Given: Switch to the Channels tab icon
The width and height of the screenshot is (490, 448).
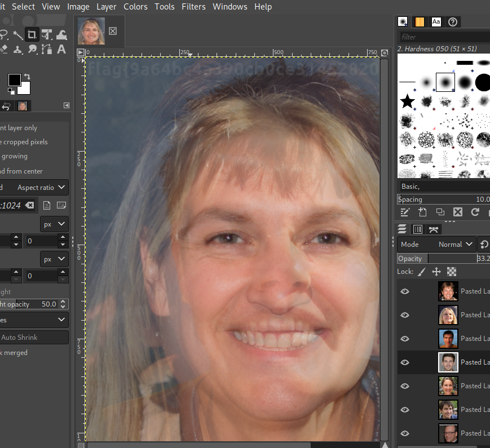Looking at the screenshot, I should tap(418, 229).
